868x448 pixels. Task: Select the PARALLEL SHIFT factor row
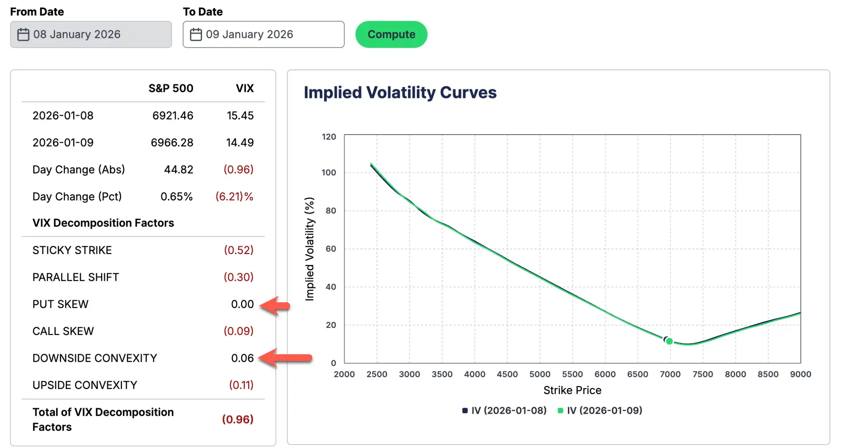[143, 277]
